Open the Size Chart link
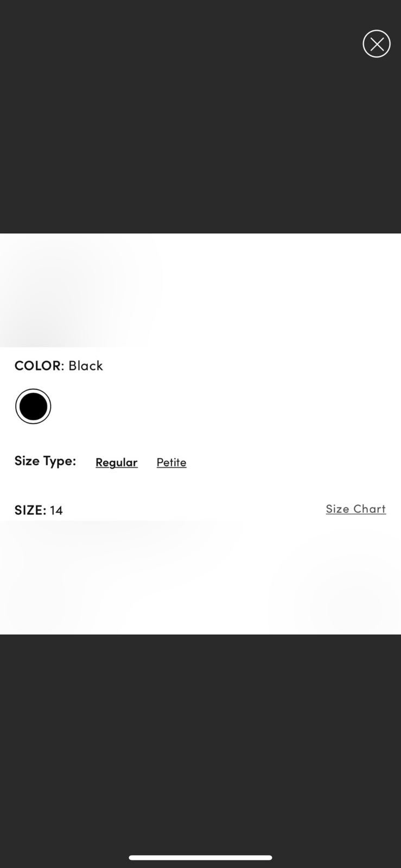401x868 pixels. click(356, 509)
